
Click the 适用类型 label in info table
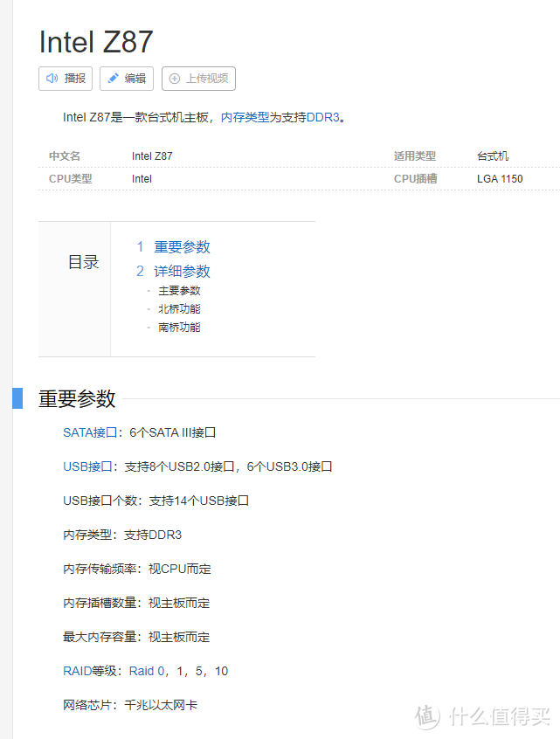(x=415, y=156)
